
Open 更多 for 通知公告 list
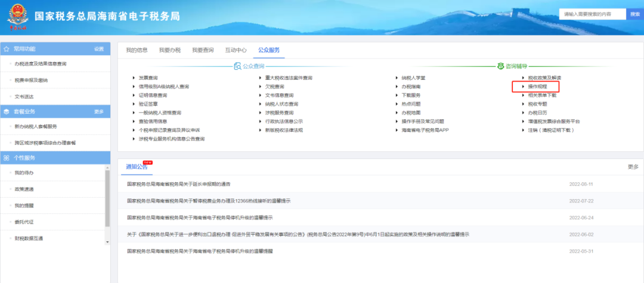click(633, 167)
